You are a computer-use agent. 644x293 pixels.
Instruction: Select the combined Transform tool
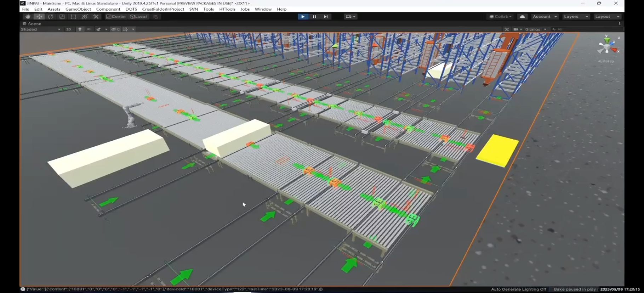(85, 17)
